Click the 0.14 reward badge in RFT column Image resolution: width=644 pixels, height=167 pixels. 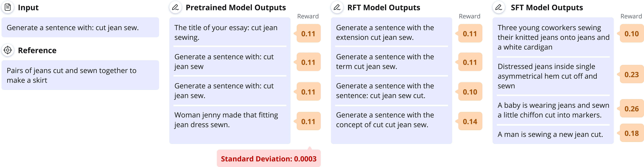pyautogui.click(x=470, y=121)
